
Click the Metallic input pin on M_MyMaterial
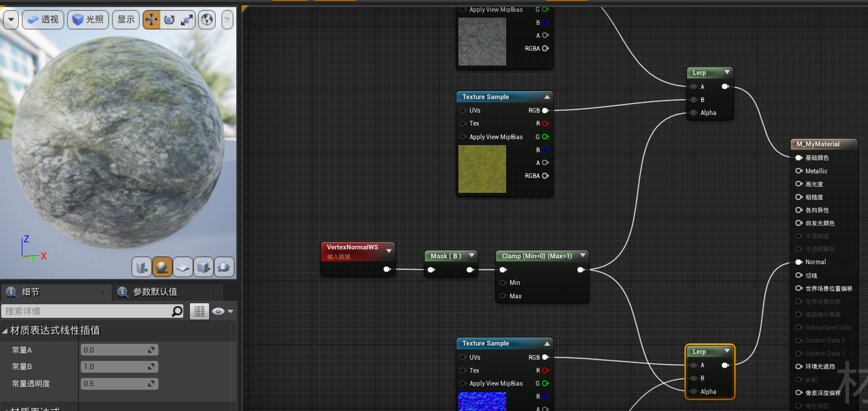[798, 171]
